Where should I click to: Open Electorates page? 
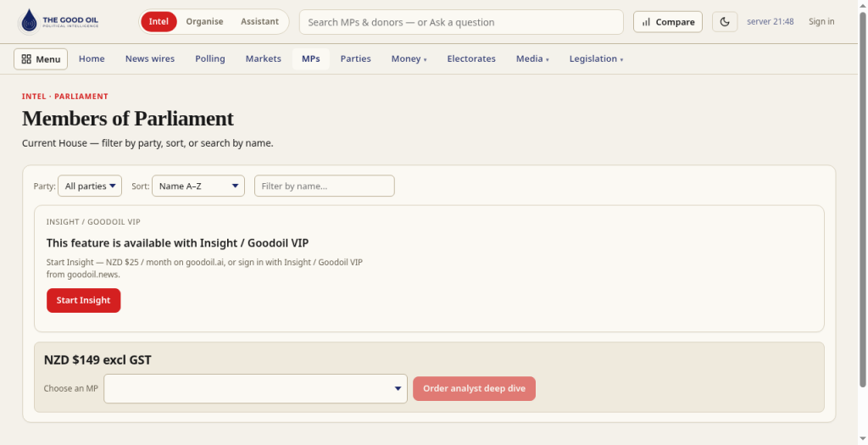[471, 58]
